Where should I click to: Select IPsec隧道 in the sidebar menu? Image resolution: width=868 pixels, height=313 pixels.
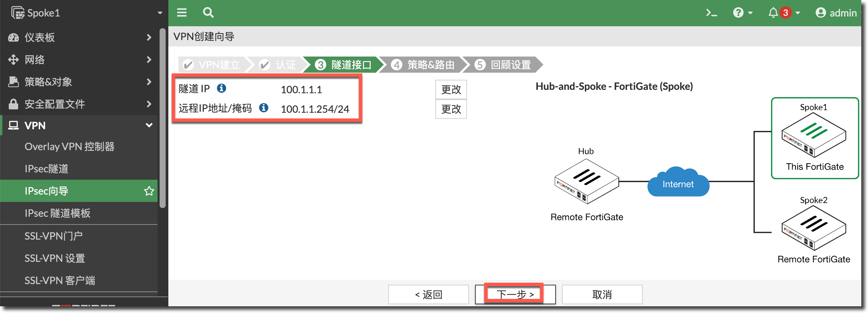47,169
